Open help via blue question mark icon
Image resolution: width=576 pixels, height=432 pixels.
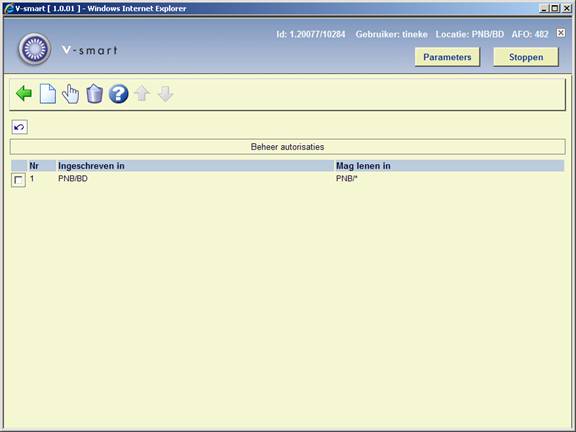(119, 94)
